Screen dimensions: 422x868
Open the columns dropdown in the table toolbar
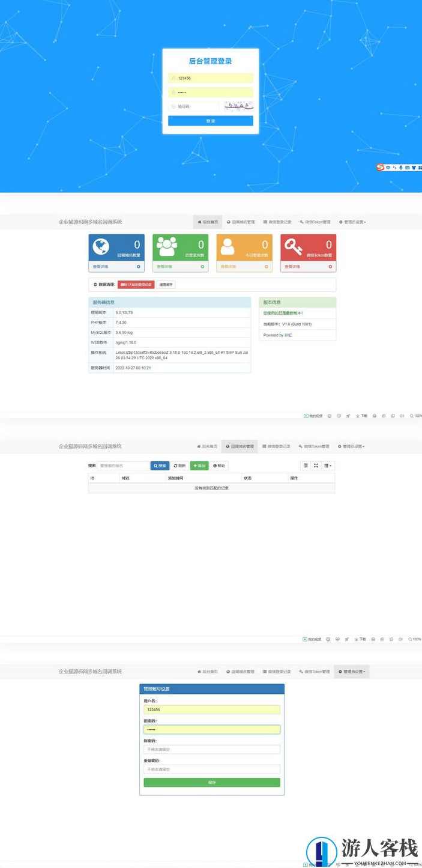328,466
